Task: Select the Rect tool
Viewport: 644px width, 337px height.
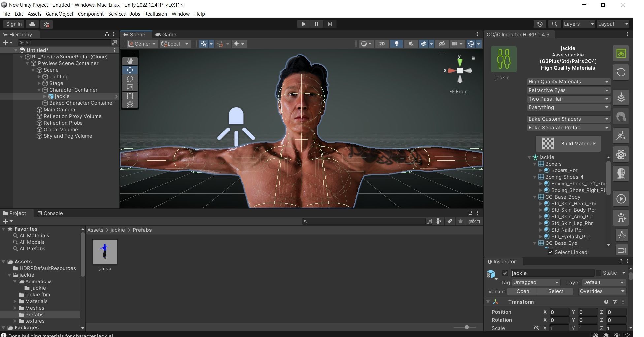Action: [130, 96]
